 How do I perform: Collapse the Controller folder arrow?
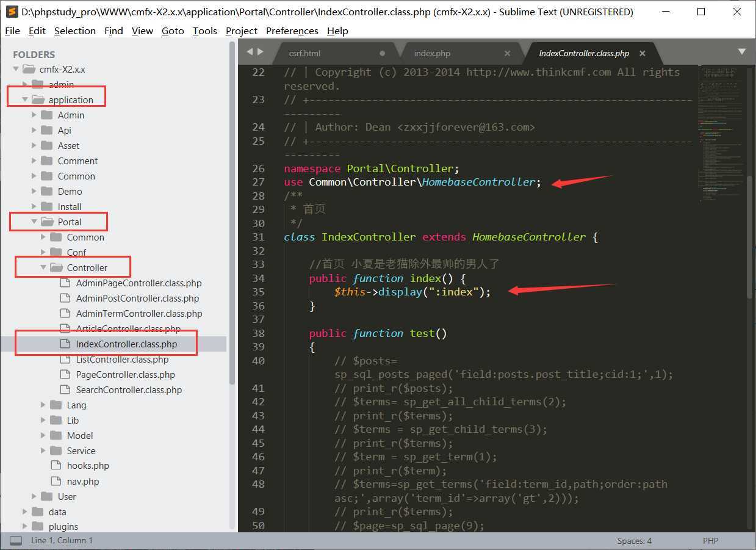point(43,267)
